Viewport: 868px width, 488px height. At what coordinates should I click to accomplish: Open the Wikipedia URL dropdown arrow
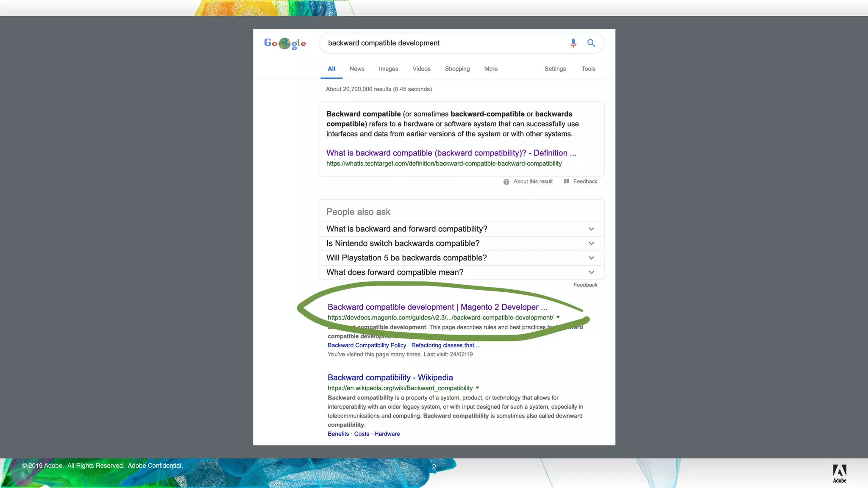point(478,388)
